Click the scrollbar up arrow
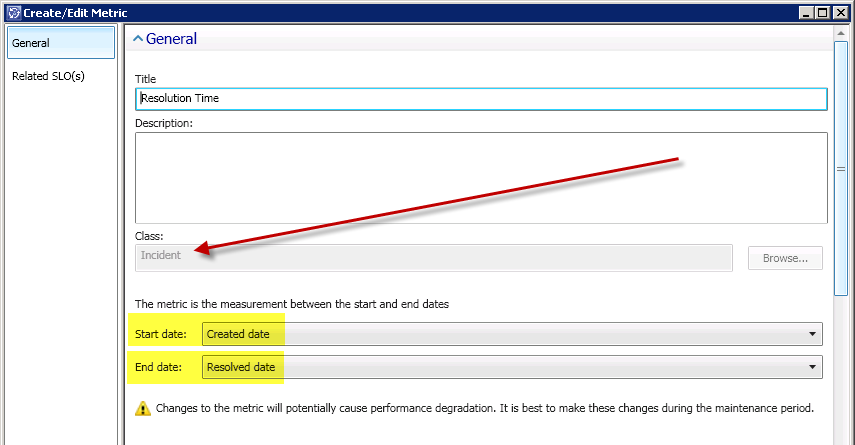 coord(841,33)
